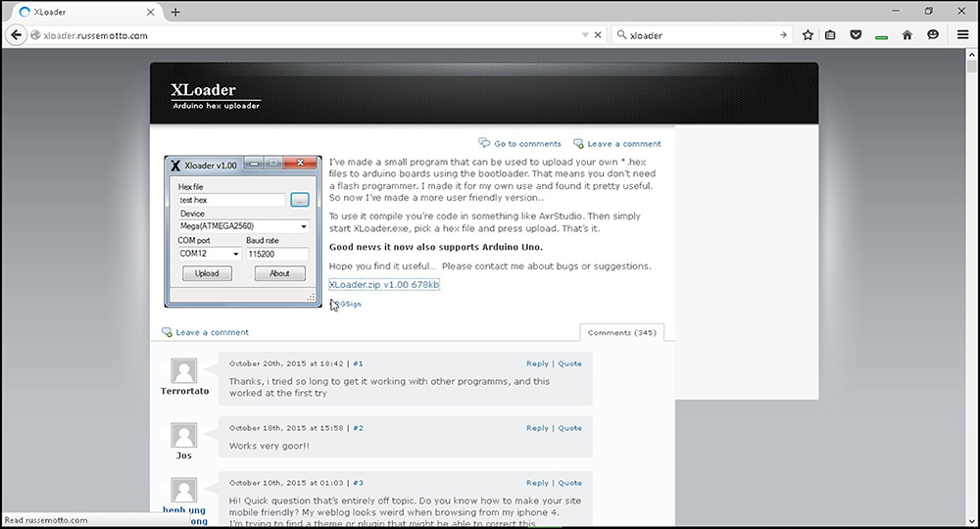Follow the Go to comments link
980x529 pixels.
(x=527, y=144)
